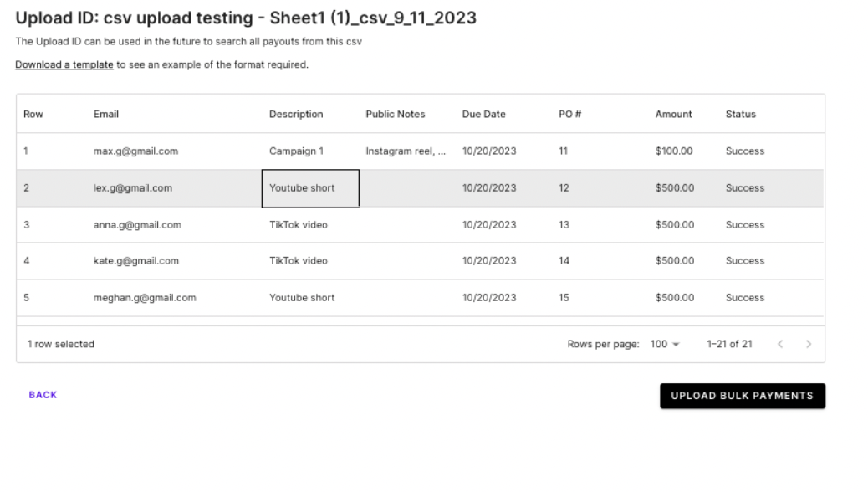Click the kate.g@gmail.com email cell
Screen dimensions: 868x492
(135, 261)
